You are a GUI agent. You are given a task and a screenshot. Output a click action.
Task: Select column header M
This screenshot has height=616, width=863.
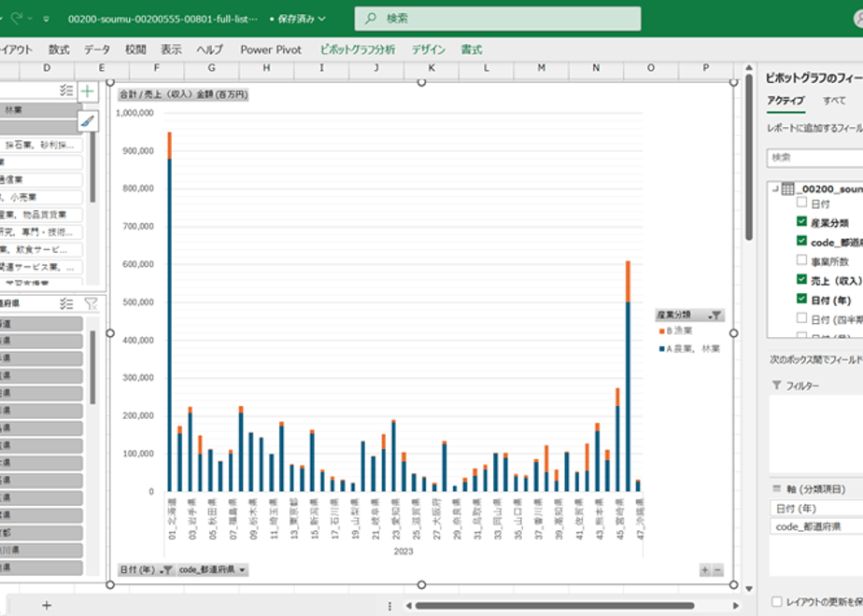542,67
